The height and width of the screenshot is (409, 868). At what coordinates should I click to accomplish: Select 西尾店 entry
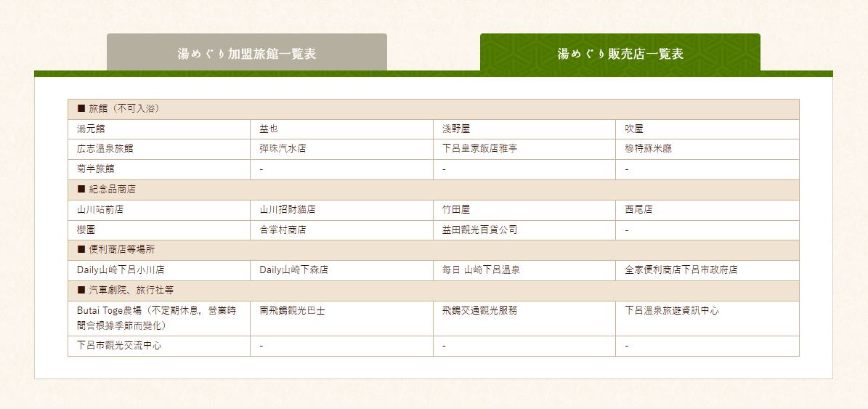pyautogui.click(x=707, y=210)
